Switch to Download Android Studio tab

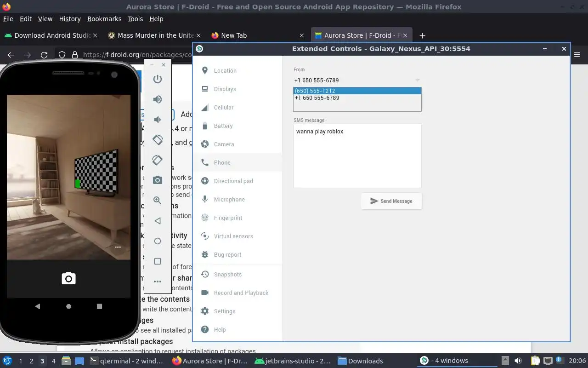(x=51, y=35)
